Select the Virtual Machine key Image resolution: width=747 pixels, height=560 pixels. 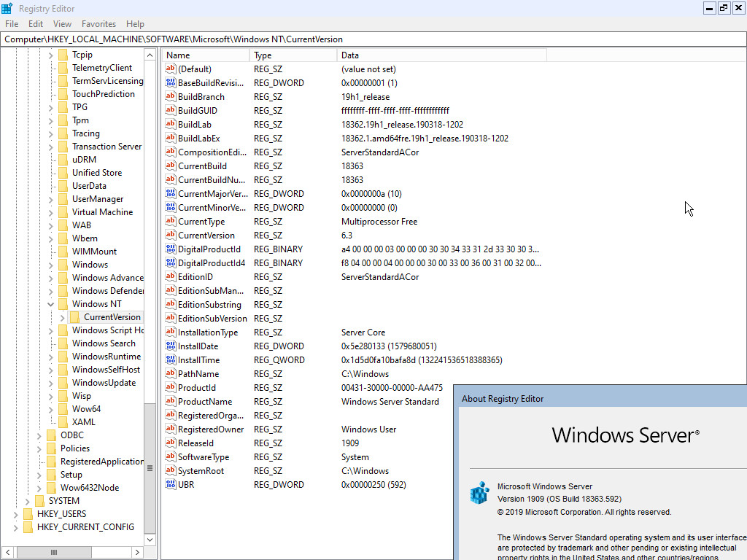[102, 212]
